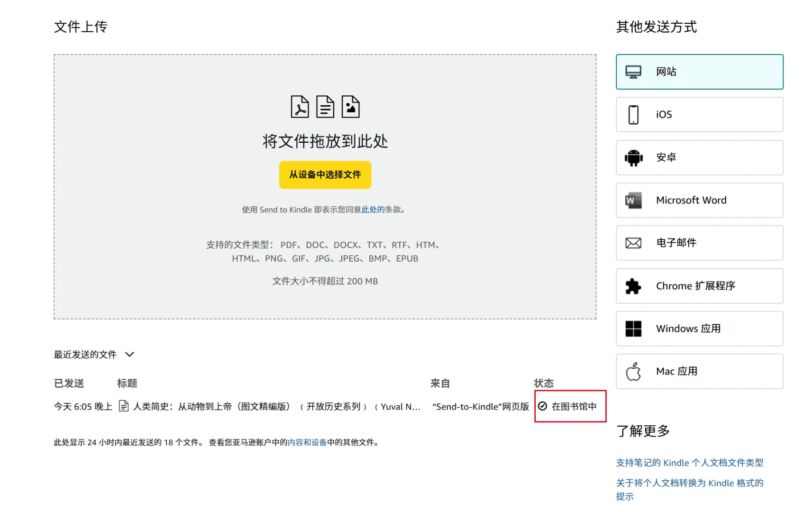812x512 pixels.
Task: Open Chrome 扩展程序 option
Action: 699,286
